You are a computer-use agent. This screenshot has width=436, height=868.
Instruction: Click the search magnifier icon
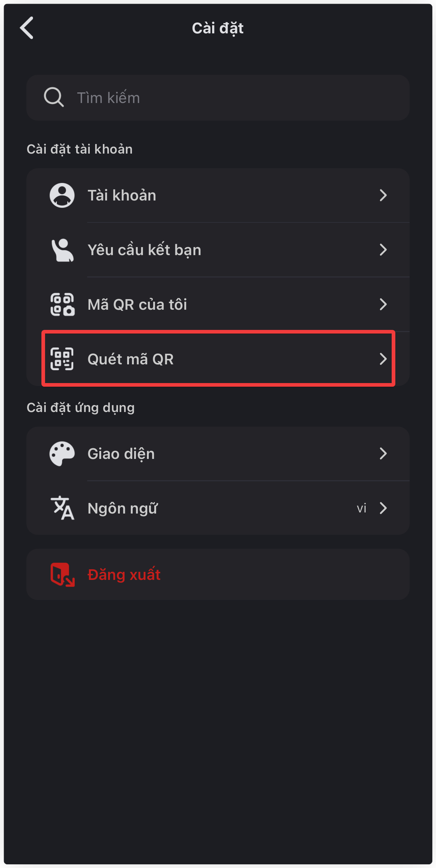click(x=54, y=98)
